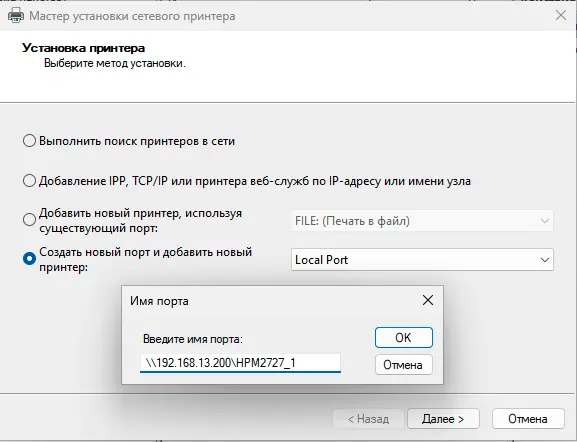Screen dimensions: 577x442
Task: Select "Выполнить поиск принтеров в сети" option
Action: pyautogui.click(x=29, y=141)
